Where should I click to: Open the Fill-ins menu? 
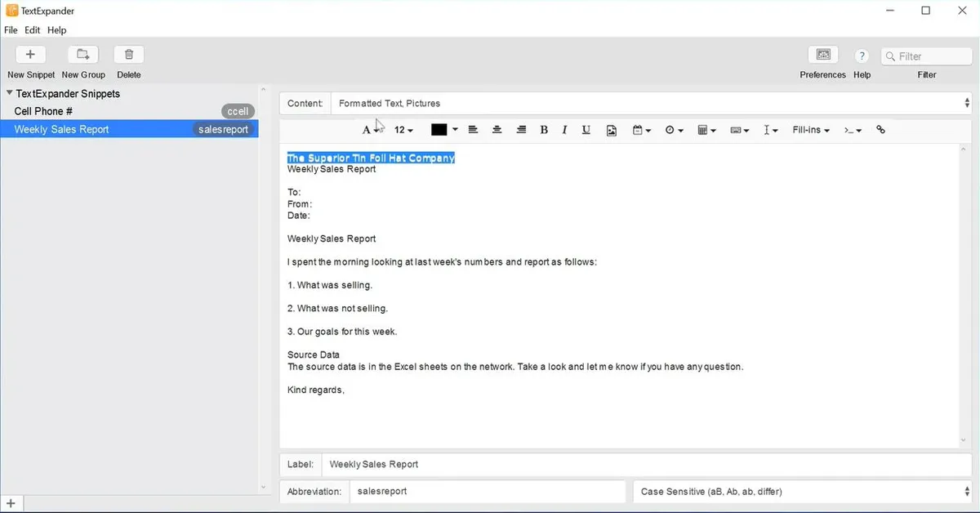pos(811,130)
